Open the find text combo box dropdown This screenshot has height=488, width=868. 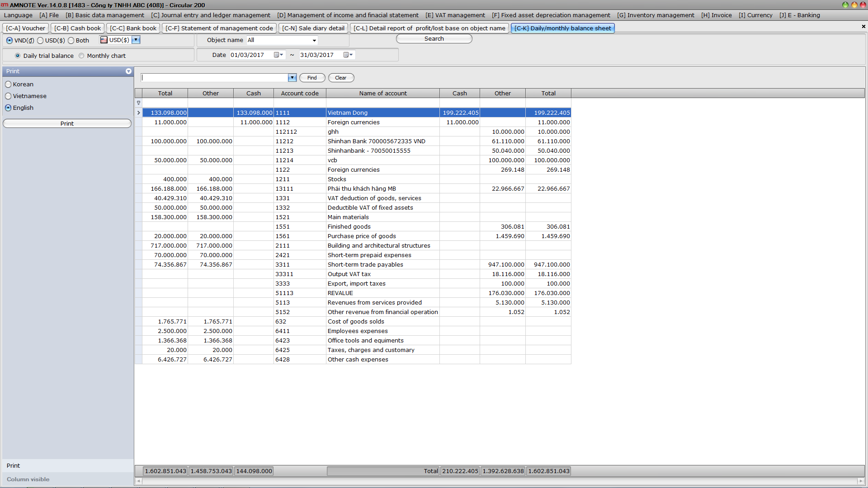tap(292, 78)
